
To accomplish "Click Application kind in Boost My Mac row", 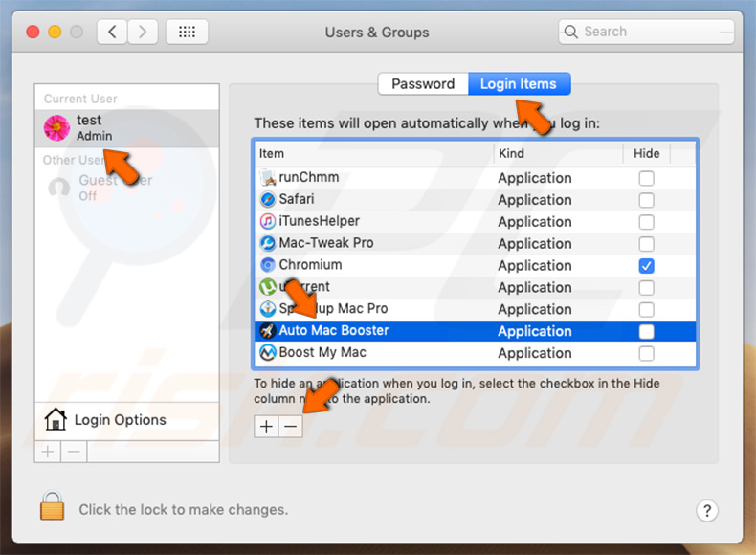I will pos(535,353).
